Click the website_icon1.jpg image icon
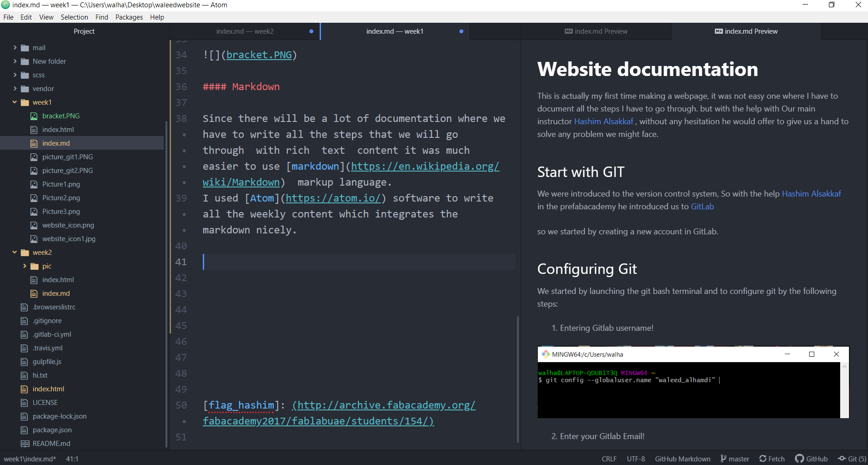 tap(34, 239)
